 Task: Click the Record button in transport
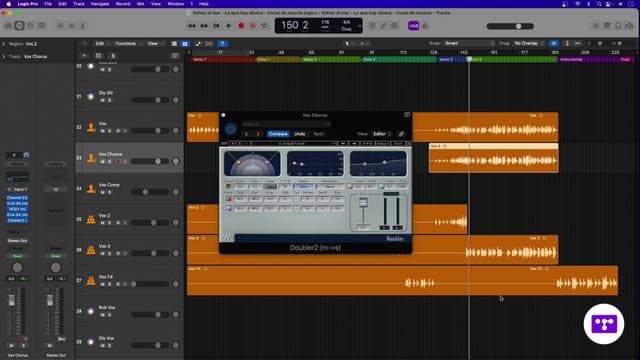[x=241, y=26]
